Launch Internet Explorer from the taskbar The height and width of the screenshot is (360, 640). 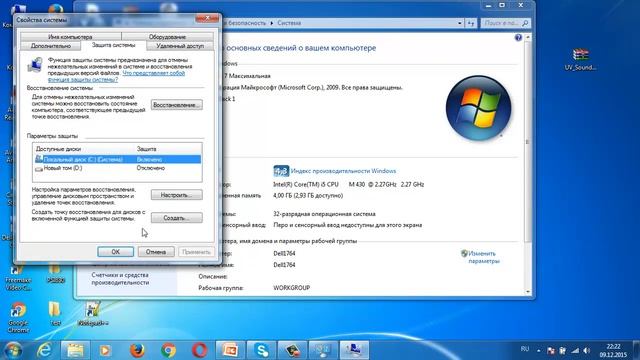point(44,350)
